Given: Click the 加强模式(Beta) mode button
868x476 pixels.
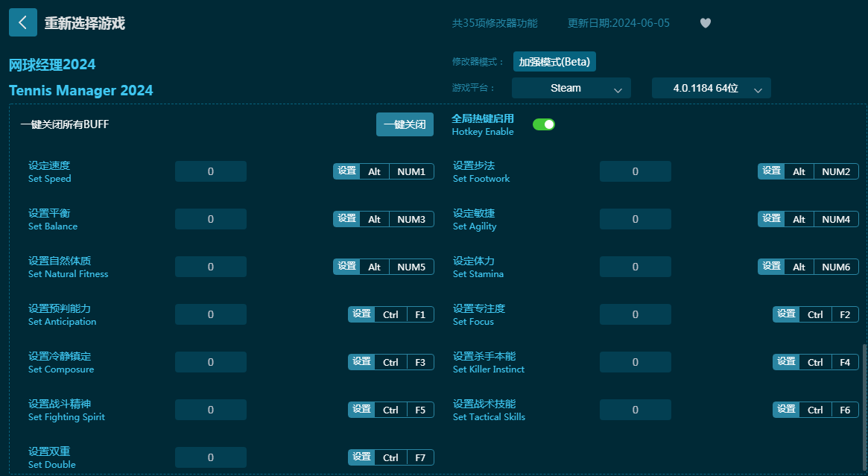Looking at the screenshot, I should [554, 61].
